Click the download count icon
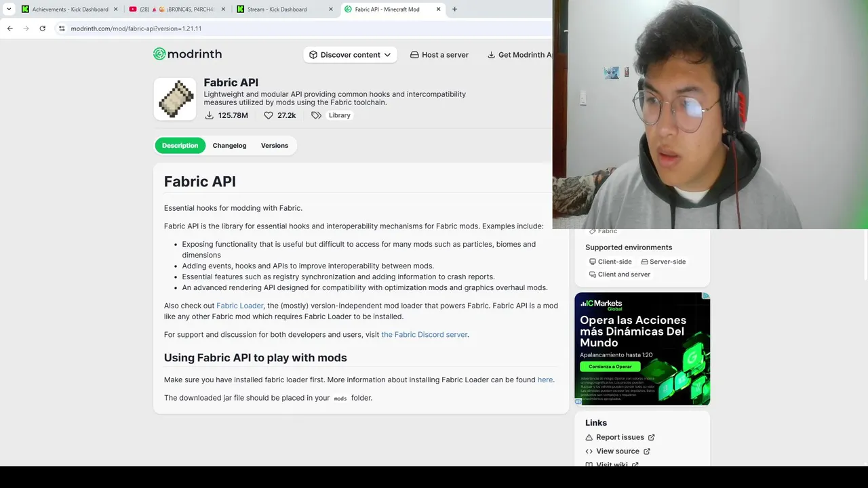This screenshot has height=488, width=868. click(x=210, y=115)
